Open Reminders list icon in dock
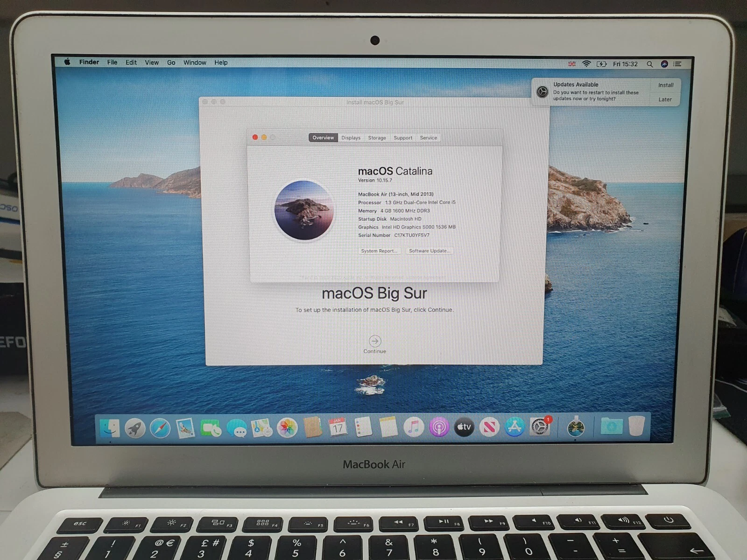The image size is (747, 560). pyautogui.click(x=363, y=427)
